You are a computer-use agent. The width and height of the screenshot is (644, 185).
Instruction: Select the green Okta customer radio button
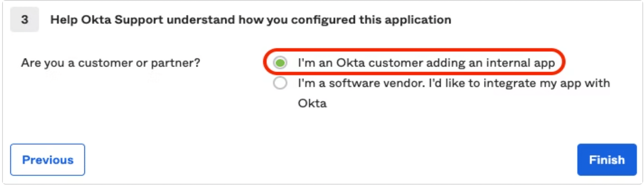click(x=280, y=63)
